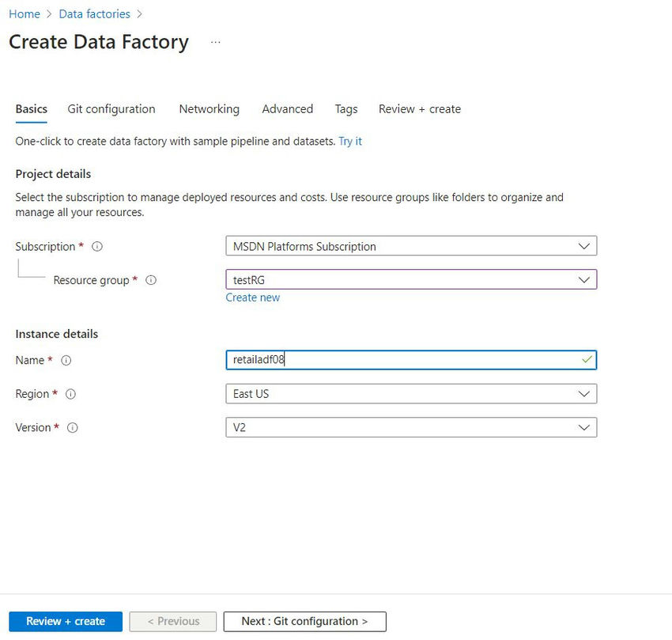Open the Subscription dropdown
Image resolution: width=672 pixels, height=640 pixels.
pyautogui.click(x=411, y=246)
